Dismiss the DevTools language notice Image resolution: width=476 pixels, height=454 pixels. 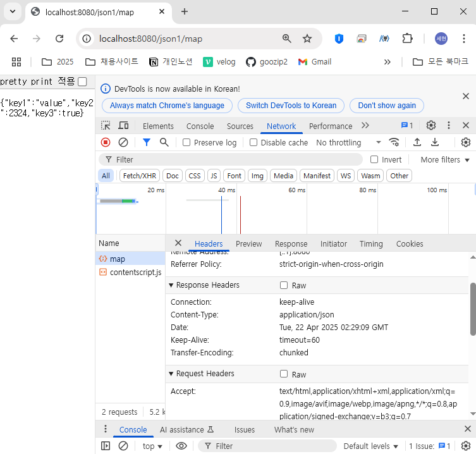tap(466, 96)
